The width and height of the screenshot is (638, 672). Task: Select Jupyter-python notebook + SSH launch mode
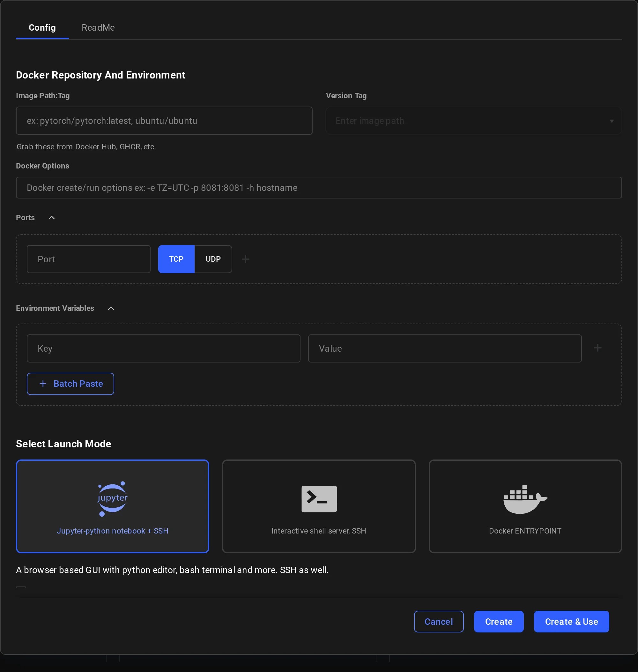point(113,506)
